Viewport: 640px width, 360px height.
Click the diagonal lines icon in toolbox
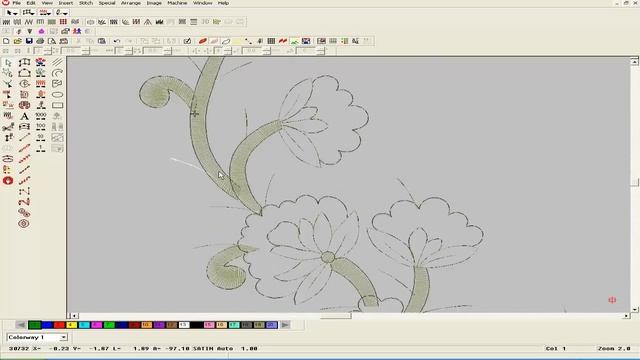[x=58, y=62]
